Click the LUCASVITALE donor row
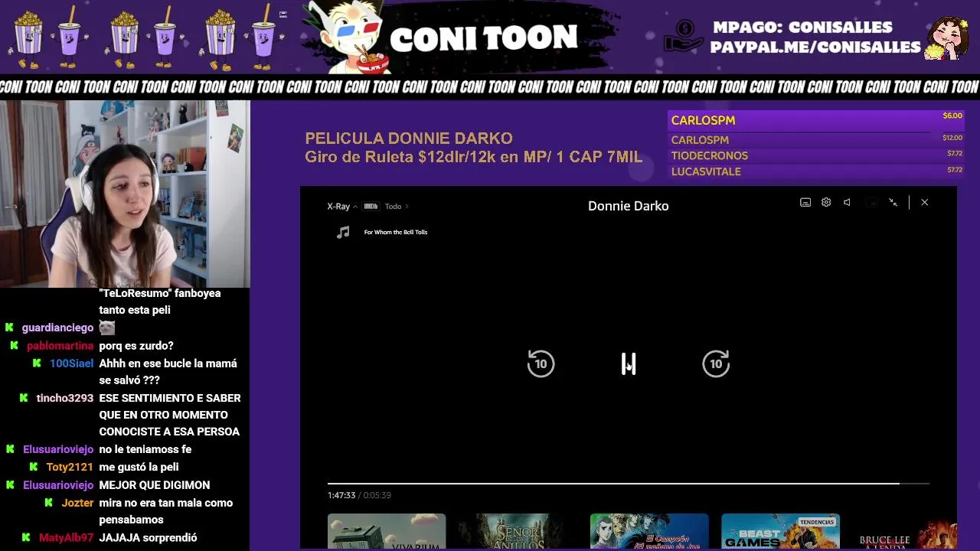 tap(816, 171)
